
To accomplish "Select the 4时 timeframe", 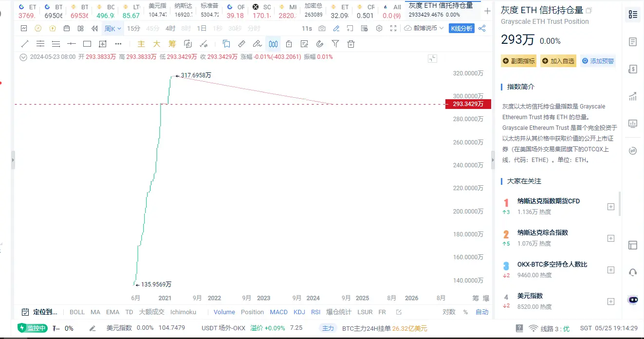I will coord(170,29).
